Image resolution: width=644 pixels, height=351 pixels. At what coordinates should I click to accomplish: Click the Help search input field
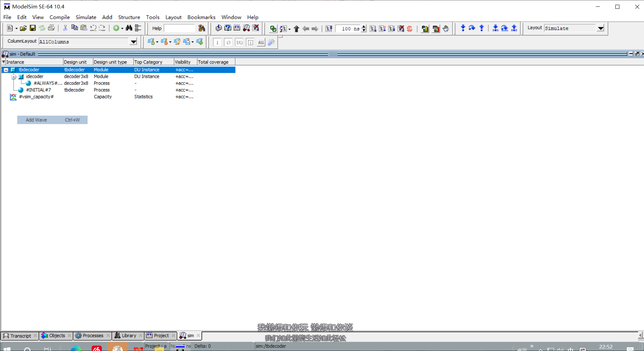tap(180, 28)
